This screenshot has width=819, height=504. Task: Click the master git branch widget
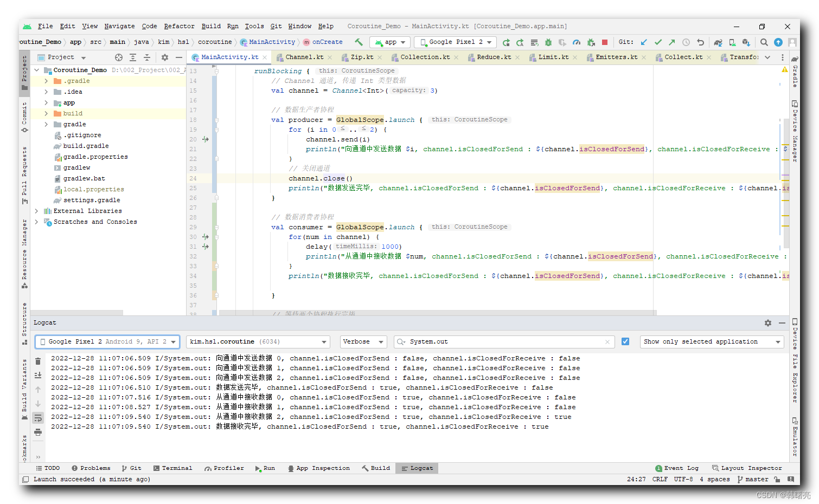click(x=753, y=480)
